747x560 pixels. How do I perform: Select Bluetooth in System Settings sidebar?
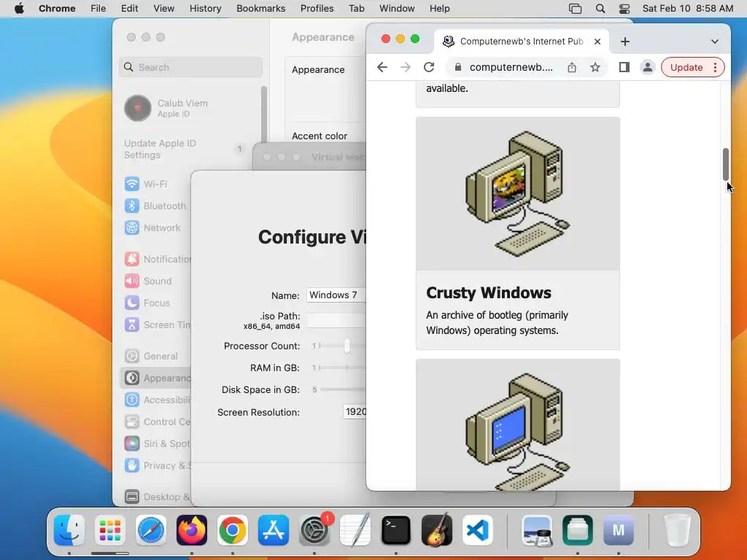coord(155,206)
